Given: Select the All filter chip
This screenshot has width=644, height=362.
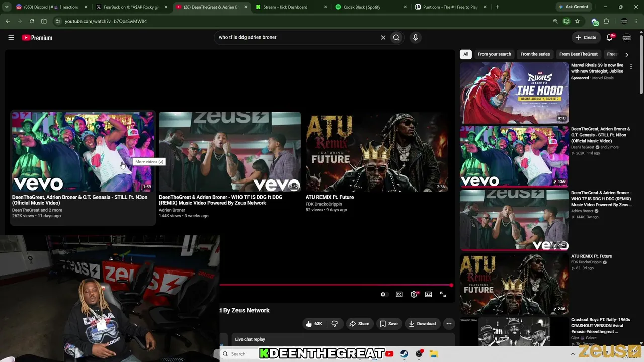Looking at the screenshot, I should pos(466,54).
